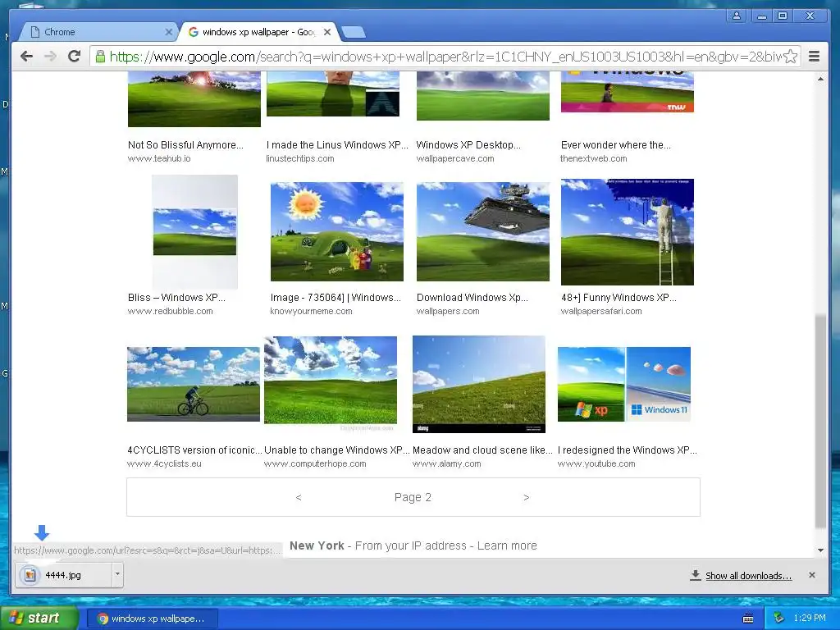
Task: Click the Chrome taskbar window button
Action: pyautogui.click(x=152, y=619)
